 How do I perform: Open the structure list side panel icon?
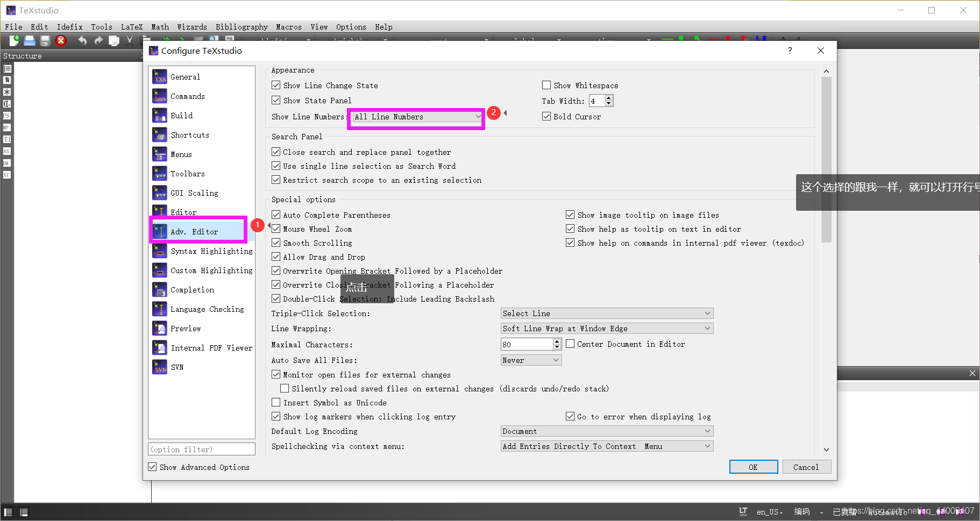[x=7, y=68]
